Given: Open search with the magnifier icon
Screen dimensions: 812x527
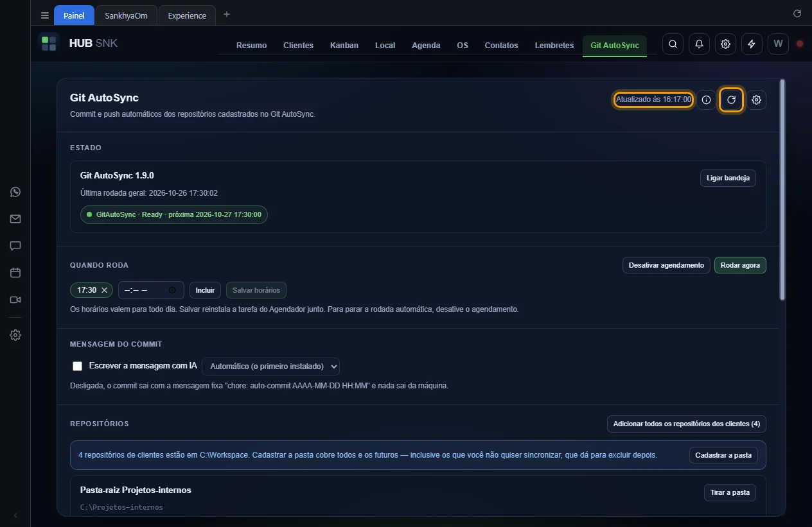Looking at the screenshot, I should [x=673, y=44].
